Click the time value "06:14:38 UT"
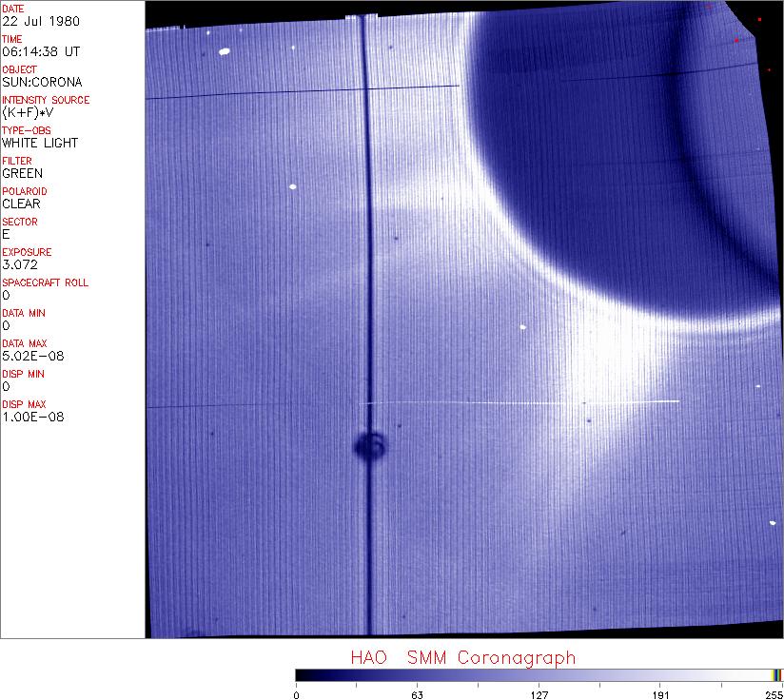 tap(36, 51)
